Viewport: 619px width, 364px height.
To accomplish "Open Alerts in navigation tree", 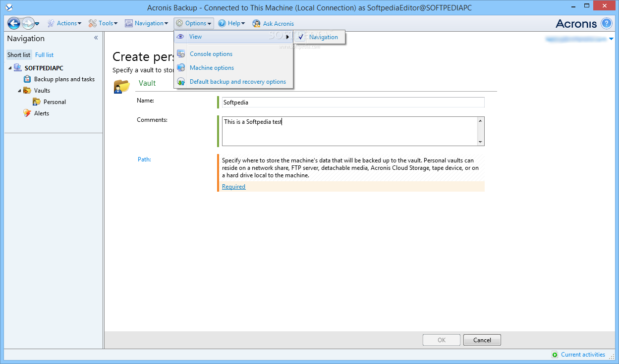I will 42,113.
